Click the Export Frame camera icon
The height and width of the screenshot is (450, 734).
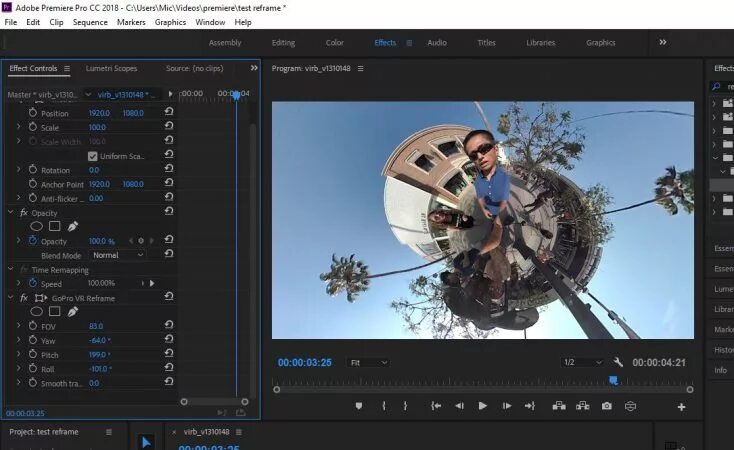pyautogui.click(x=606, y=406)
